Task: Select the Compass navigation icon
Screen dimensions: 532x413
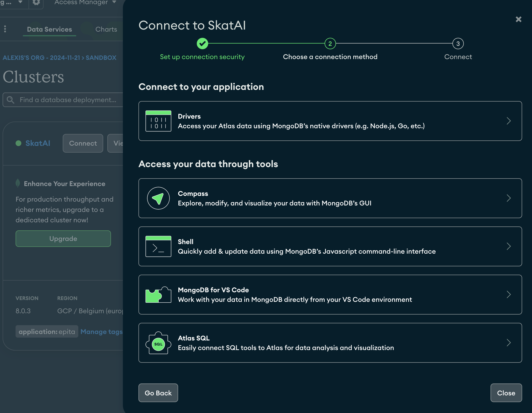Action: 158,198
